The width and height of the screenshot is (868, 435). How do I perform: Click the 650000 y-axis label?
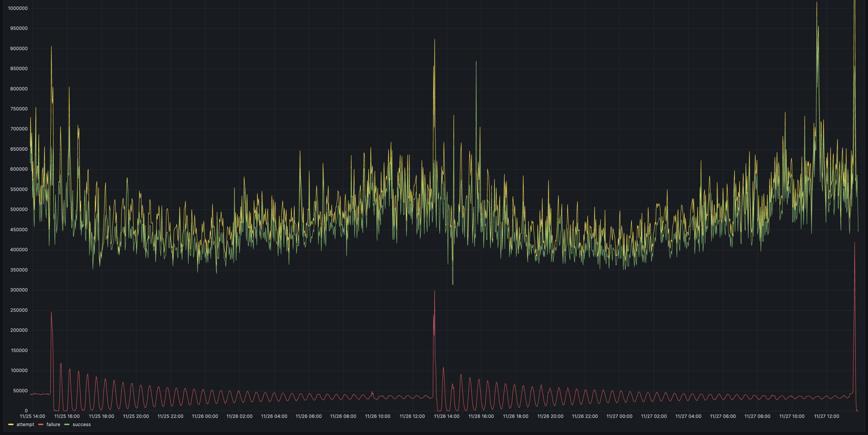[x=19, y=149]
